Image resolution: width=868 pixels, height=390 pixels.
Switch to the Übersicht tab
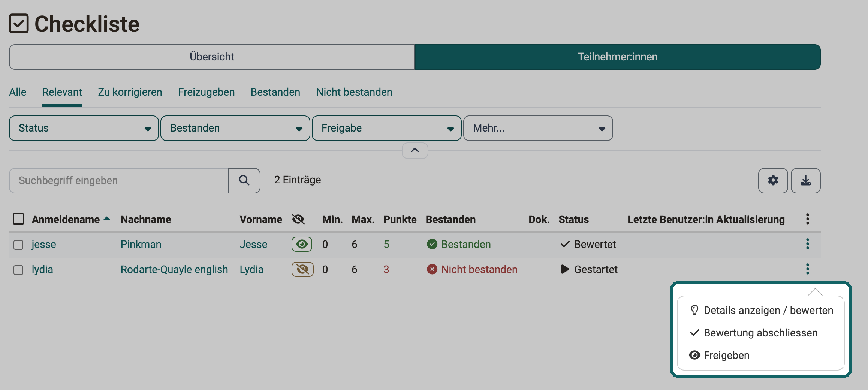[212, 57]
